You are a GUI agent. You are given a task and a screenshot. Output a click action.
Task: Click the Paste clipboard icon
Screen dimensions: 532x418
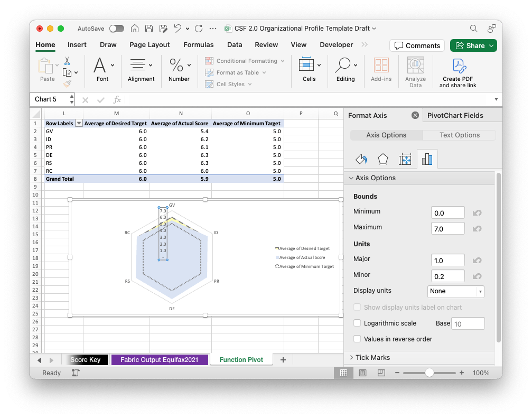point(46,66)
